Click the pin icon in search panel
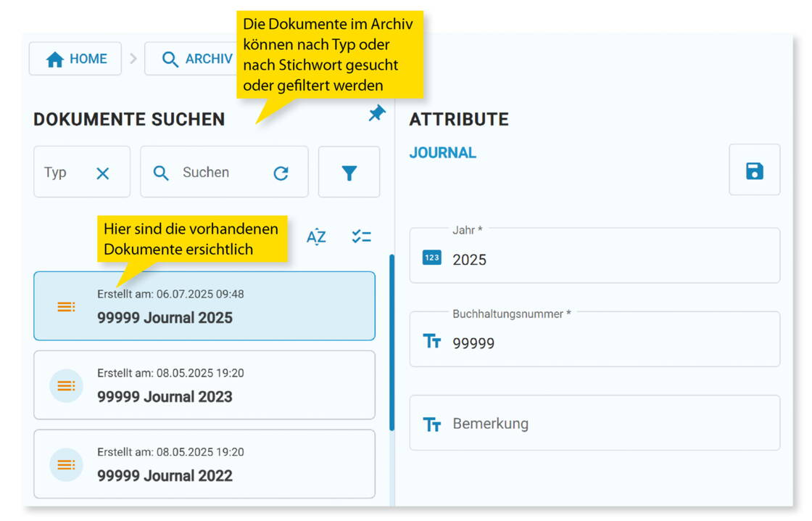The image size is (812, 521). (x=376, y=114)
